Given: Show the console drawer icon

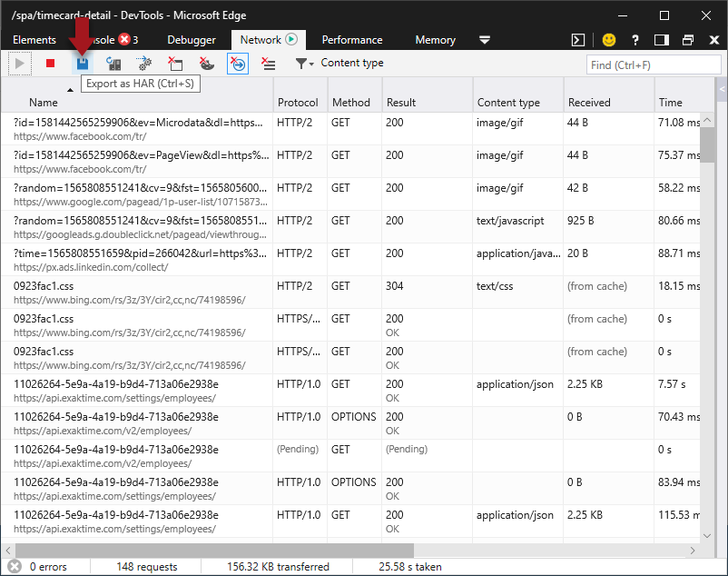Looking at the screenshot, I should [x=578, y=40].
